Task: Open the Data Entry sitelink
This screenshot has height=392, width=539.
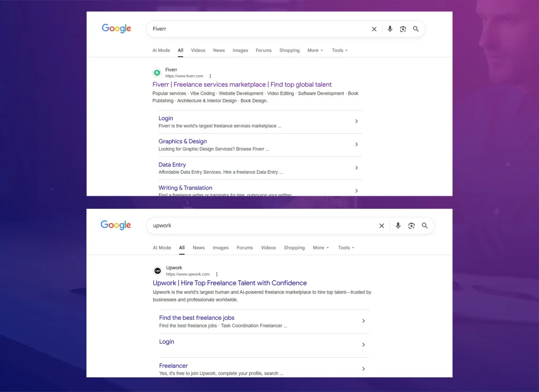Action: 172,165
